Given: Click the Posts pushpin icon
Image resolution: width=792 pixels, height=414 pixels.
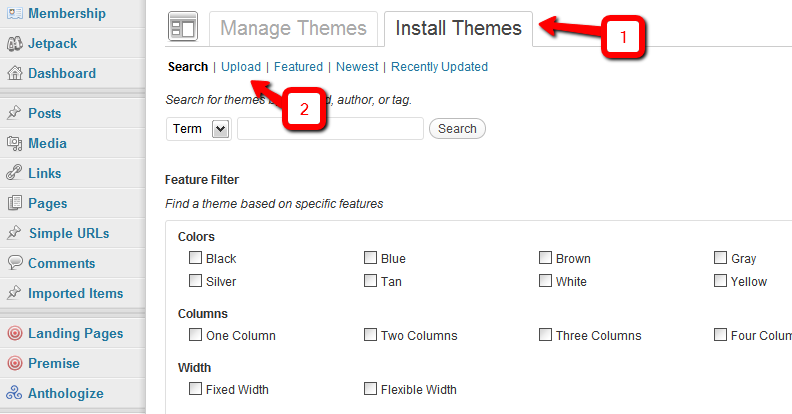Looking at the screenshot, I should 14,113.
